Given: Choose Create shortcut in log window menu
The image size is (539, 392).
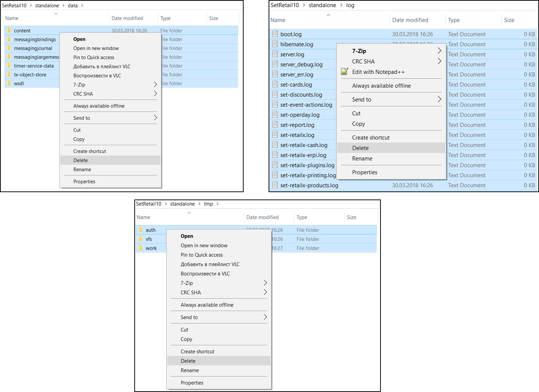Looking at the screenshot, I should tap(391, 138).
